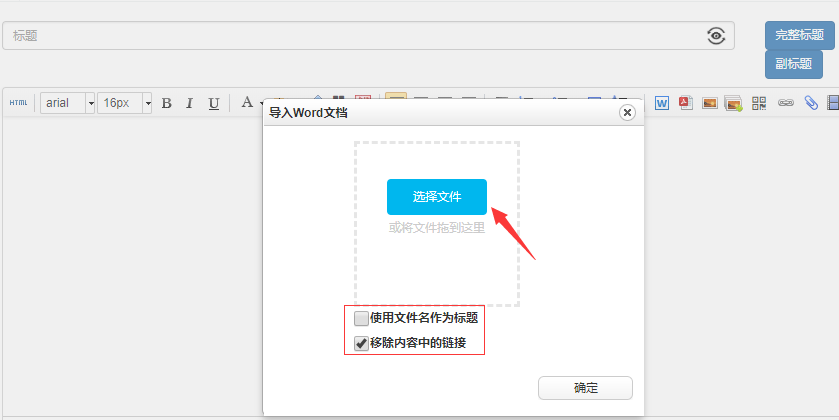The width and height of the screenshot is (839, 420).
Task: Enable 使用文件名作为标题 checkbox
Action: (362, 319)
